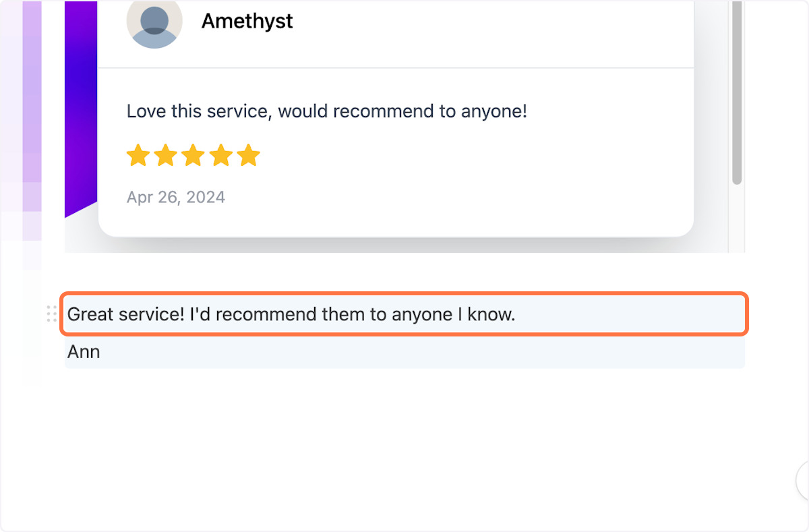Viewport: 809px width, 532px height.
Task: Click the highlighted testimonial text field
Action: pos(404,314)
